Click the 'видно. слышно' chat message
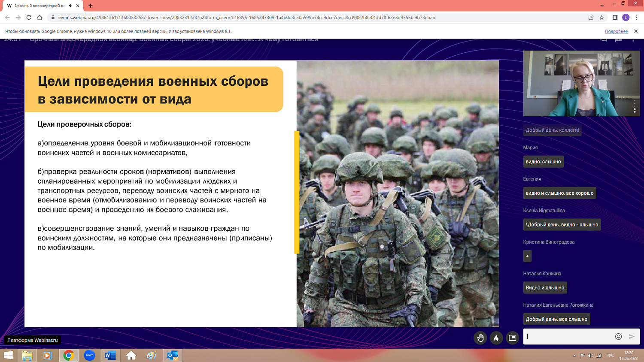 (543, 162)
